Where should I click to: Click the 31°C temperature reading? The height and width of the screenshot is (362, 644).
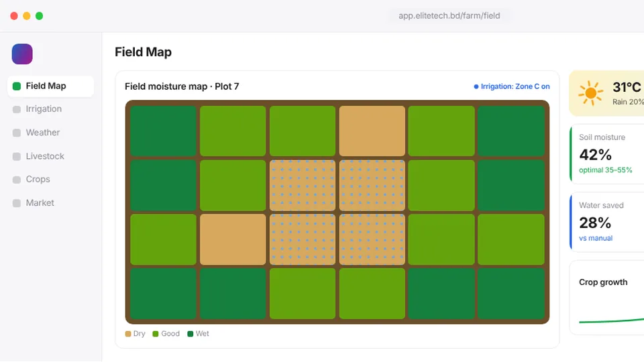(x=627, y=87)
